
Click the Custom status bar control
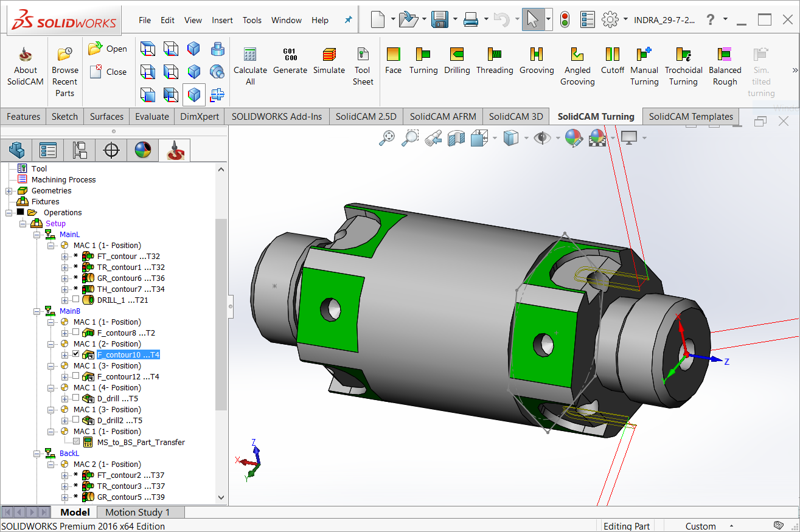(x=700, y=526)
